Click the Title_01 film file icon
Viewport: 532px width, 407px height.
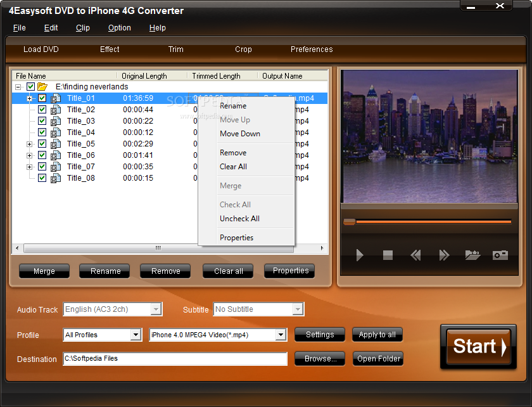(56, 98)
